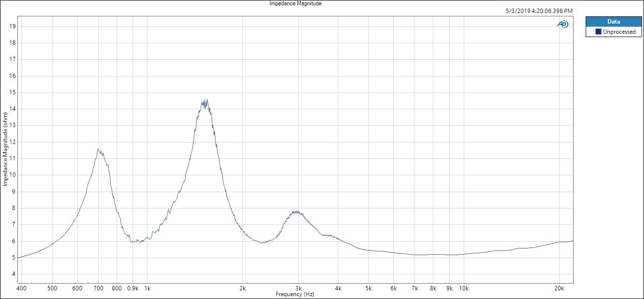Click the Data legend header

[614, 21]
